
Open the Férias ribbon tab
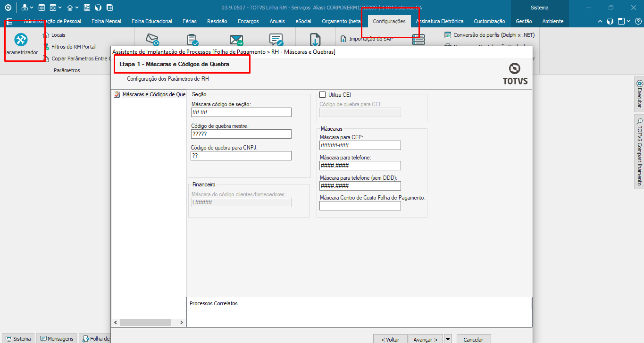coord(189,21)
